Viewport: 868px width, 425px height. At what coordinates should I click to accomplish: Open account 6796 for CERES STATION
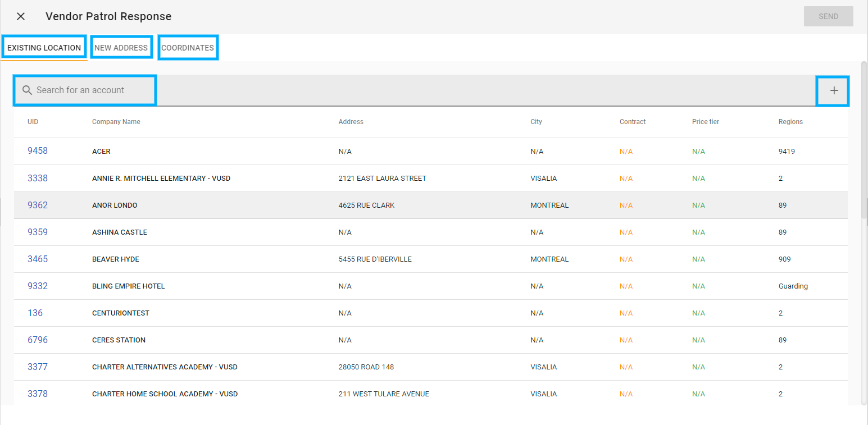(x=38, y=340)
